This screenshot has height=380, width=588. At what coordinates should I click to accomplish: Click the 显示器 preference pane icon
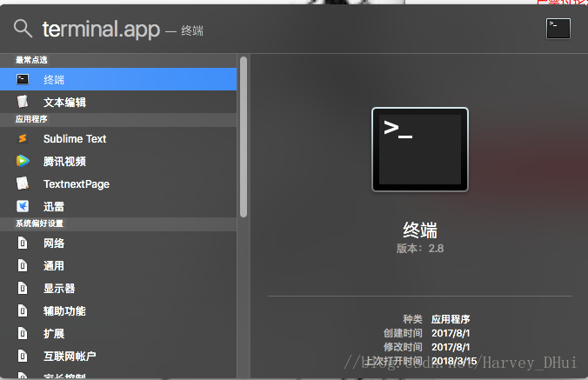(23, 288)
